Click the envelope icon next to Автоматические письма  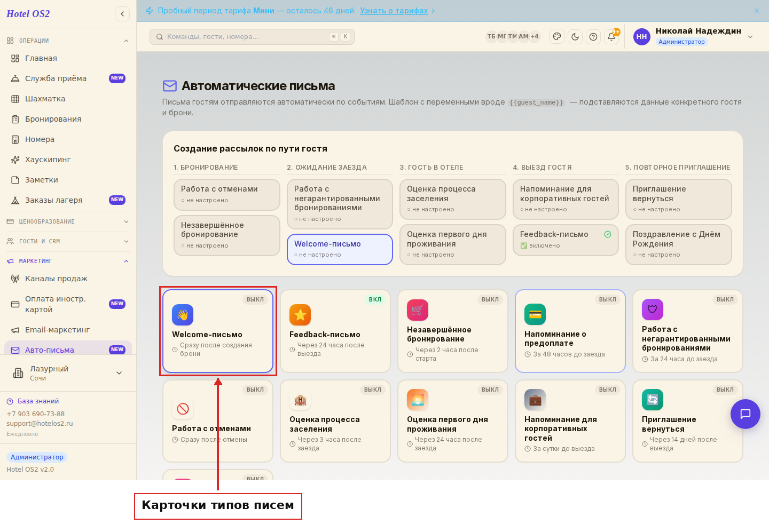tap(170, 86)
